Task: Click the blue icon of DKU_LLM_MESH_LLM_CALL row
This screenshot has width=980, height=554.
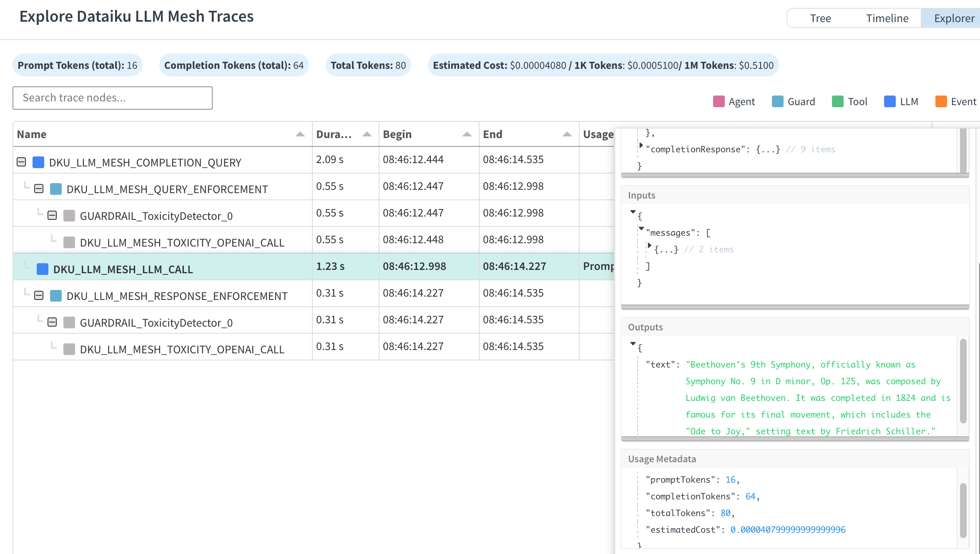Action: click(x=43, y=269)
